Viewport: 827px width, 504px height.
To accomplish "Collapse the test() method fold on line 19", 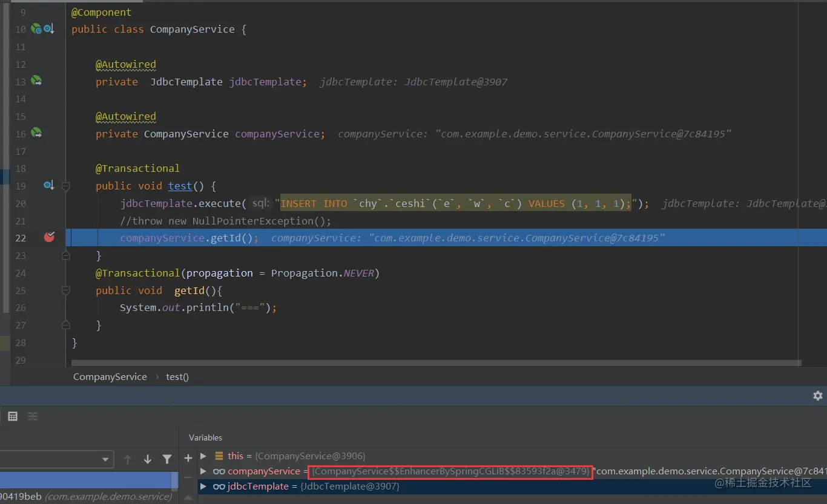I will pyautogui.click(x=66, y=186).
